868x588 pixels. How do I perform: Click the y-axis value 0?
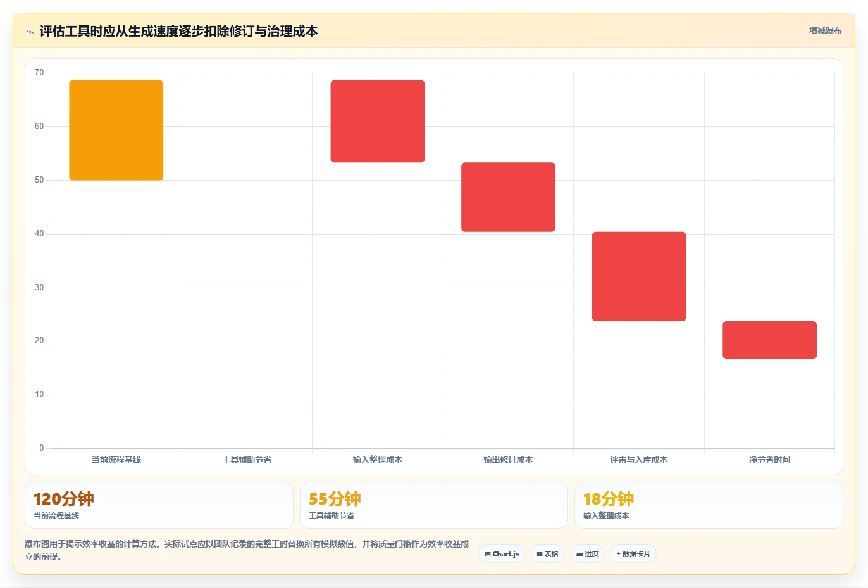coord(42,448)
